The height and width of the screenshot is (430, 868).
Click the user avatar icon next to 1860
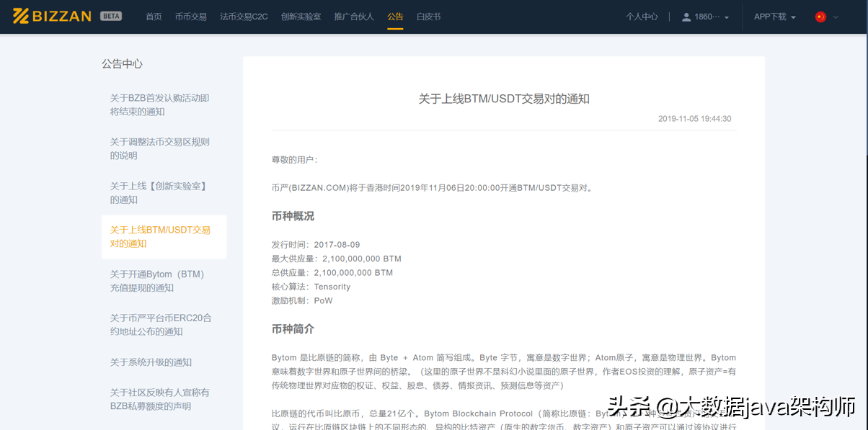[x=686, y=17]
